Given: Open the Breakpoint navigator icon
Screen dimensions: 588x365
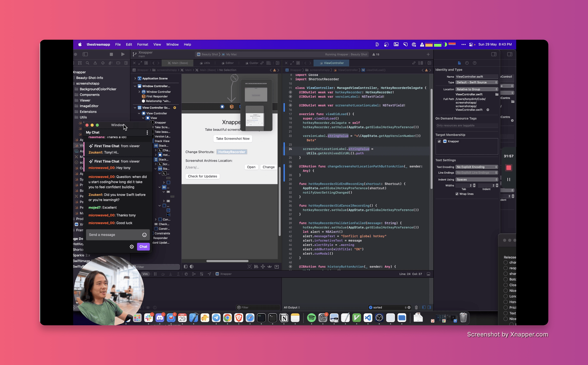Looking at the screenshot, I should pos(118,63).
